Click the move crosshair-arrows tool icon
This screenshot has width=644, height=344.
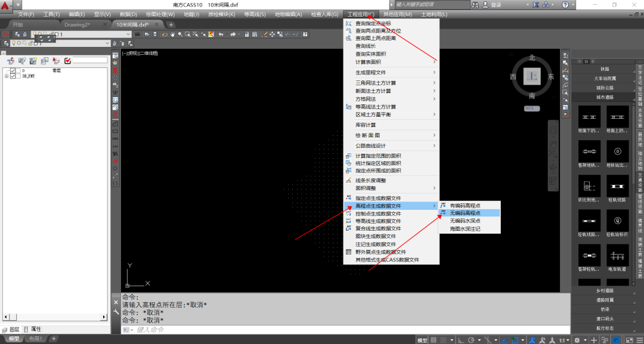[273, 35]
